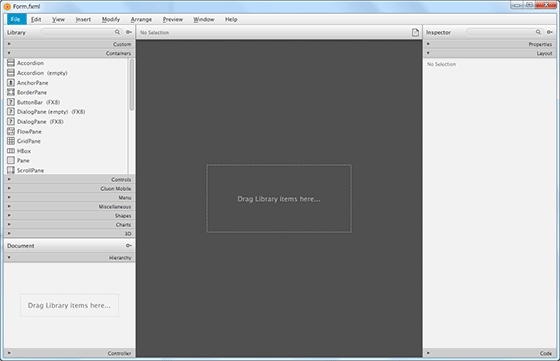Expand the Shapes library section

pyautogui.click(x=69, y=215)
